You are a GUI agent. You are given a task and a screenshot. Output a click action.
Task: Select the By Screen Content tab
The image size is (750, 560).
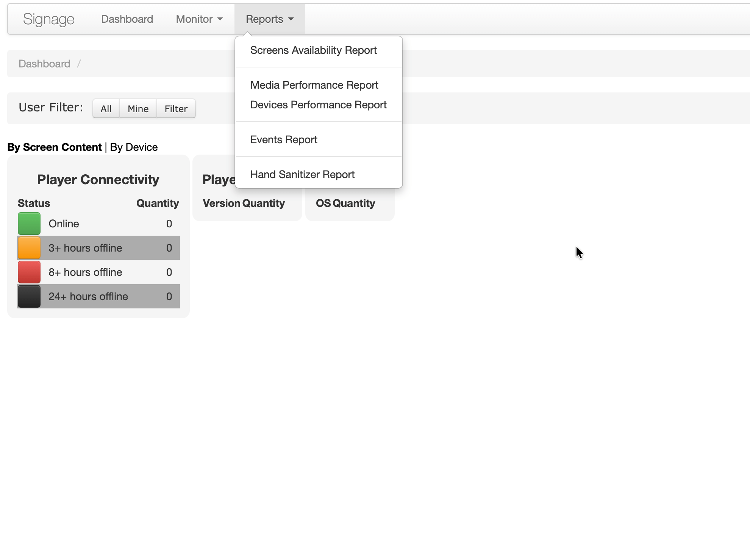pyautogui.click(x=54, y=147)
